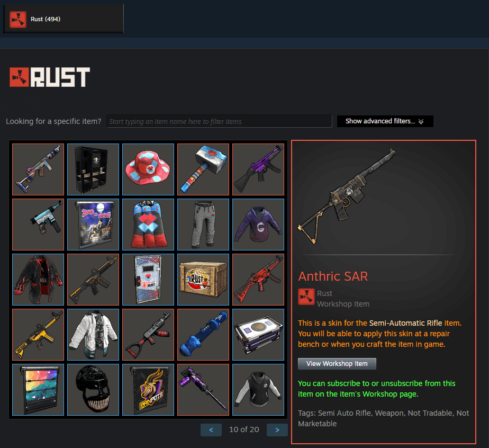
Task: Select the white jacket skin item
Action: (x=93, y=335)
